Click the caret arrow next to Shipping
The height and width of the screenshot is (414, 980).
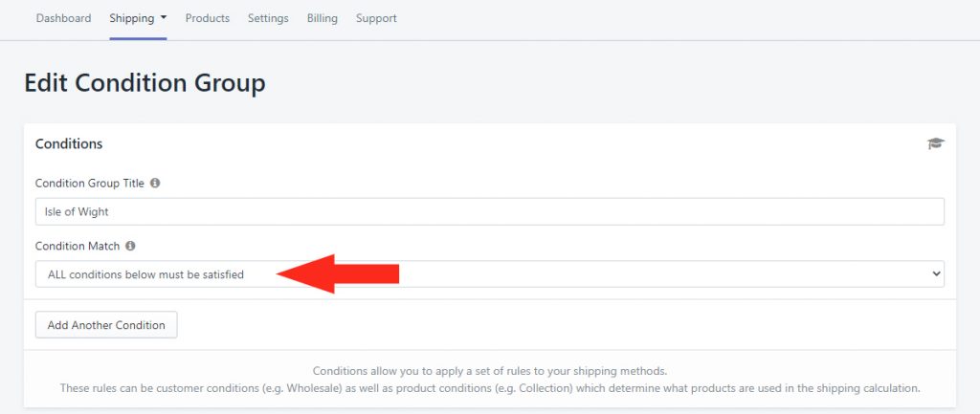[x=164, y=18]
